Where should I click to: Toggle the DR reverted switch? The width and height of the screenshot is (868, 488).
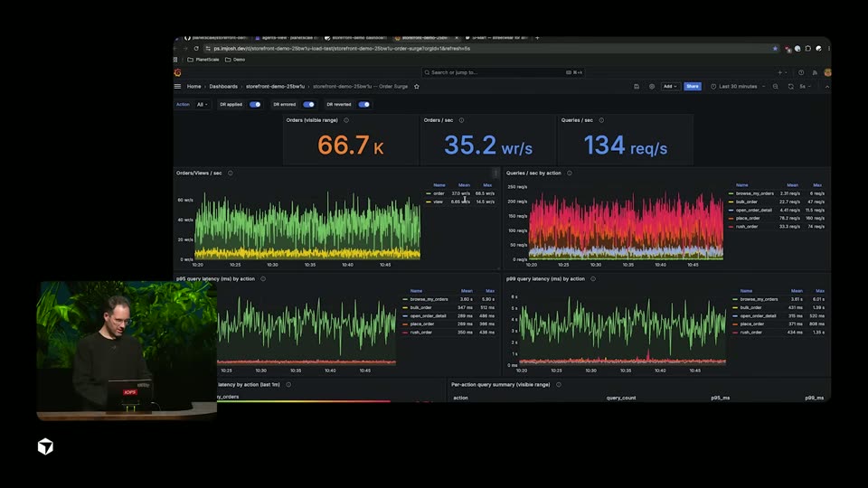point(363,104)
